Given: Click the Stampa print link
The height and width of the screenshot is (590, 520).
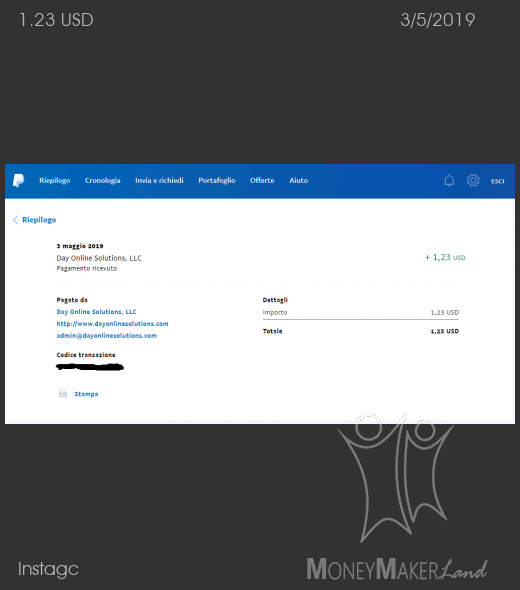Looking at the screenshot, I should 86,394.
